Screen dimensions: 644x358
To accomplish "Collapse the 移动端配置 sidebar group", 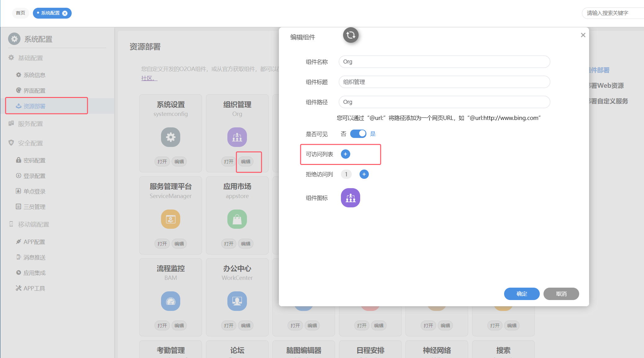I will tap(34, 224).
